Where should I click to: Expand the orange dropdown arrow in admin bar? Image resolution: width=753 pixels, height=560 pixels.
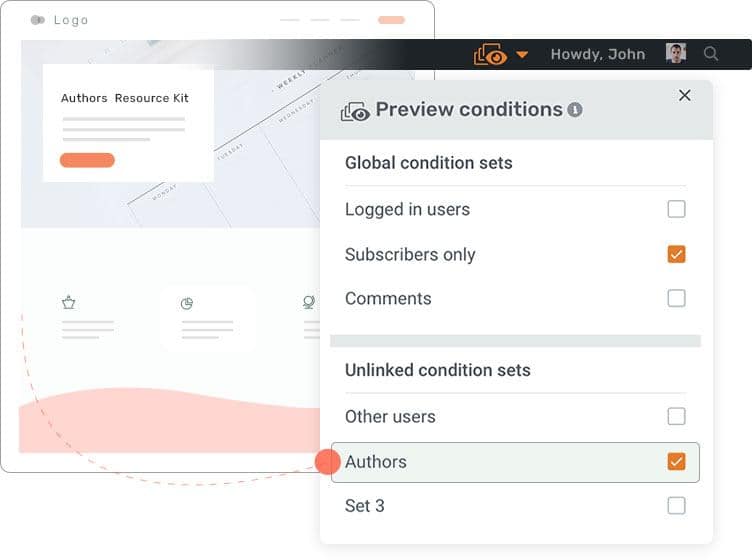click(522, 55)
